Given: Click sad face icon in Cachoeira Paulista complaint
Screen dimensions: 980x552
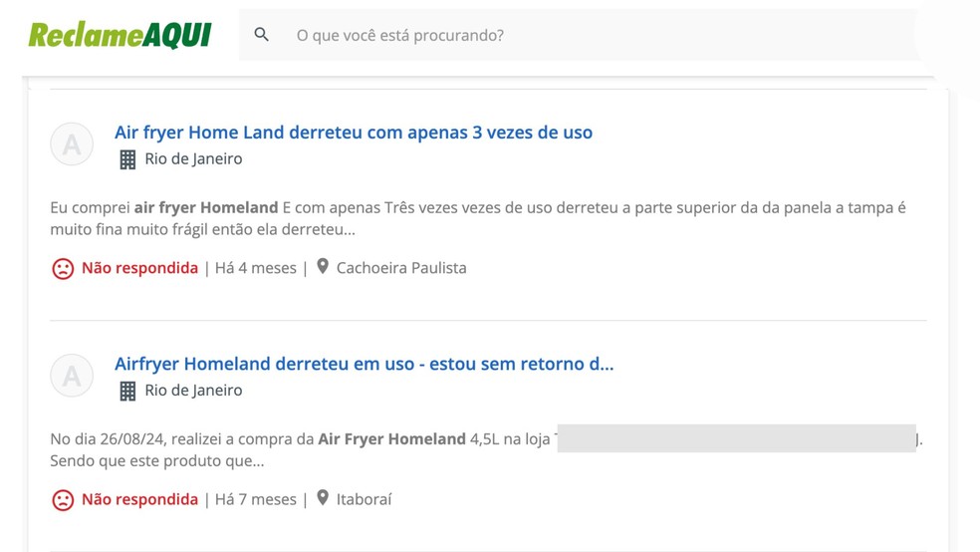Looking at the screenshot, I should tap(63, 269).
